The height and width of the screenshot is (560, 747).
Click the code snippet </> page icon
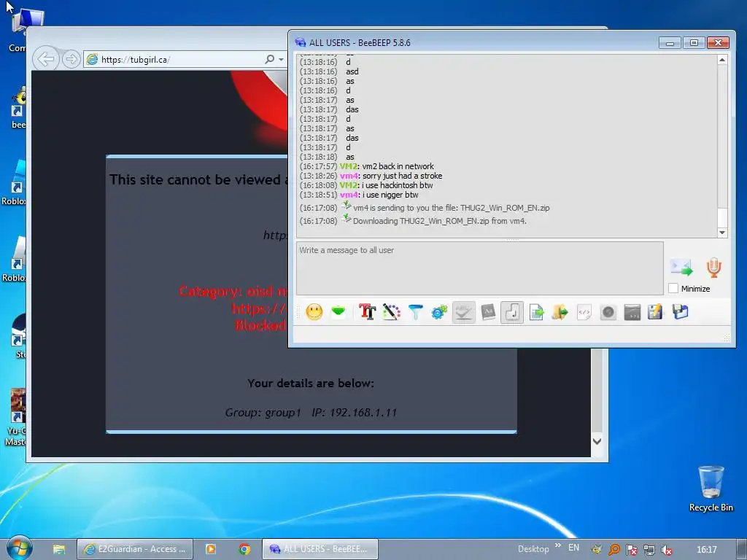click(584, 312)
